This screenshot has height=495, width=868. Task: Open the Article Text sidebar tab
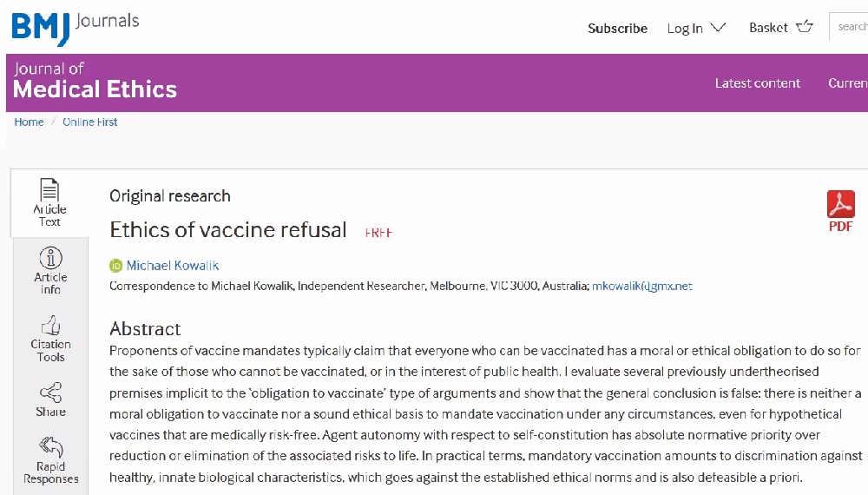coord(49,202)
